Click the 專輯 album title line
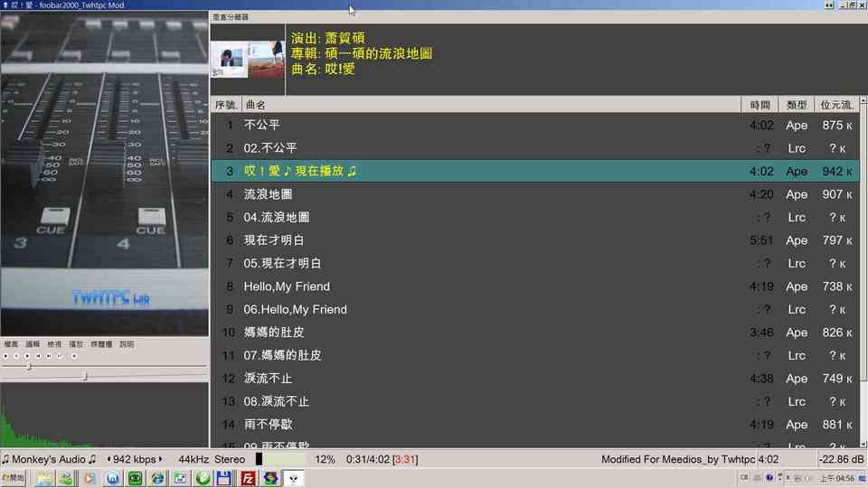The image size is (868, 488). click(x=362, y=53)
